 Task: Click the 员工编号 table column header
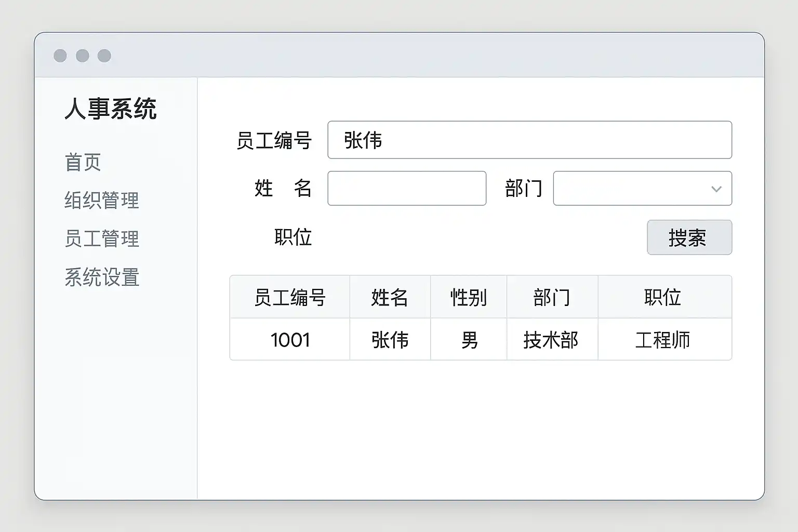coord(290,298)
